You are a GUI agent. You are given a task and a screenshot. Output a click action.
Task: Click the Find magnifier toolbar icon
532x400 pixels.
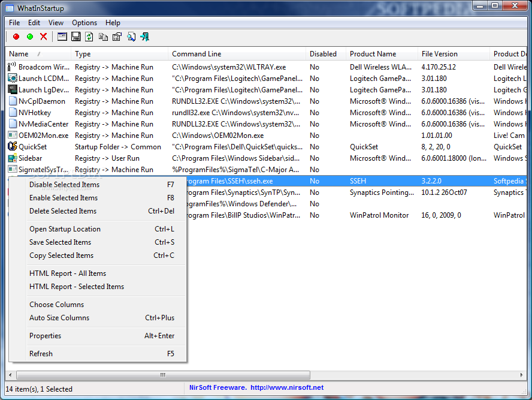(131, 37)
